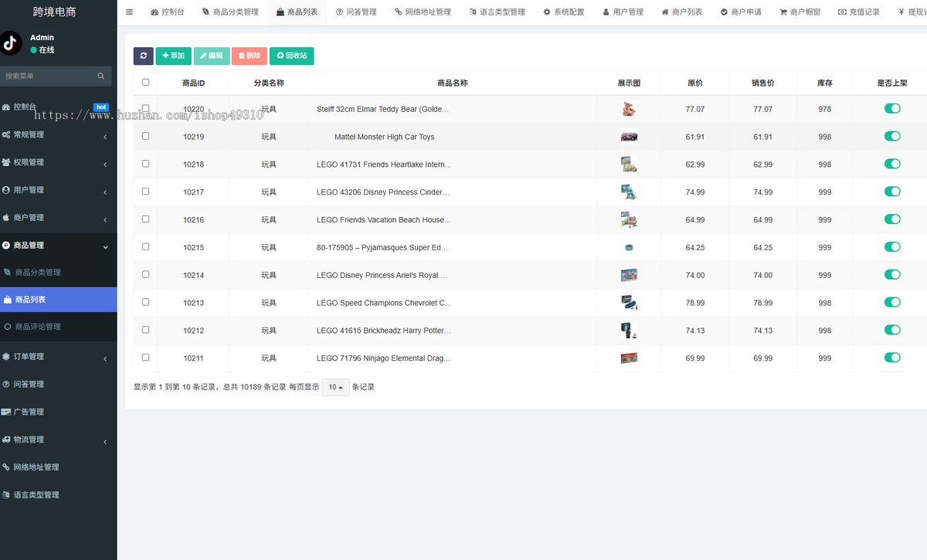Expand 用户管理 sidebar menu

point(59,190)
